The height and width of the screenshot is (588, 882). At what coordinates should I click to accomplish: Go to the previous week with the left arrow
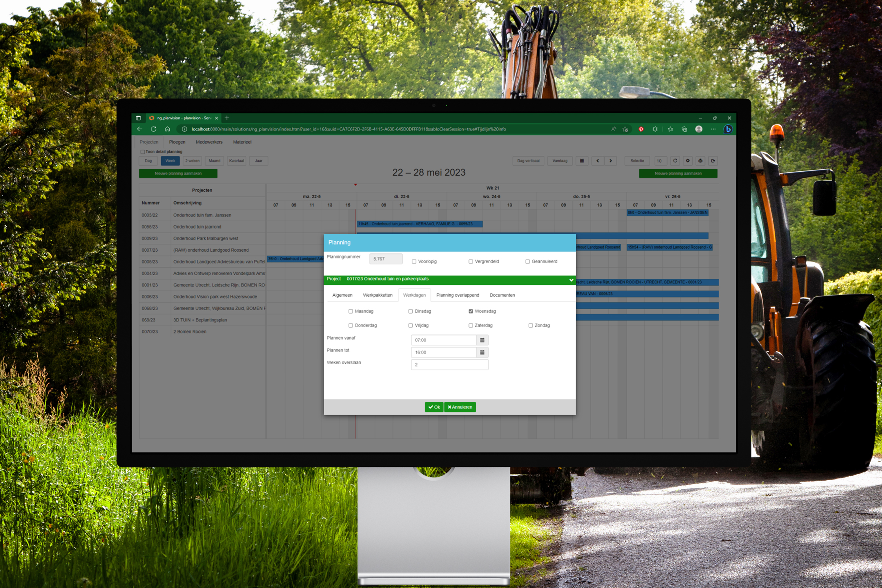597,161
